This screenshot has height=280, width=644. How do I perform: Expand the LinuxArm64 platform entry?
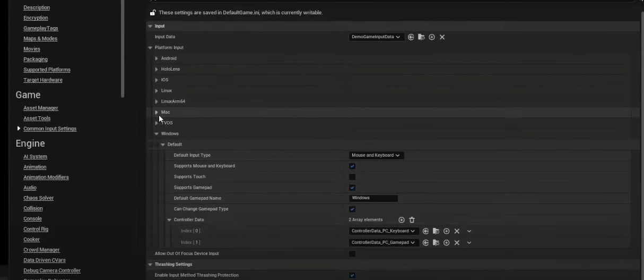(156, 101)
